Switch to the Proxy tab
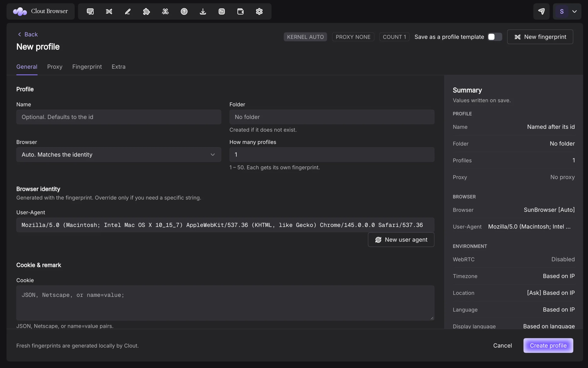The image size is (588, 368). point(55,67)
